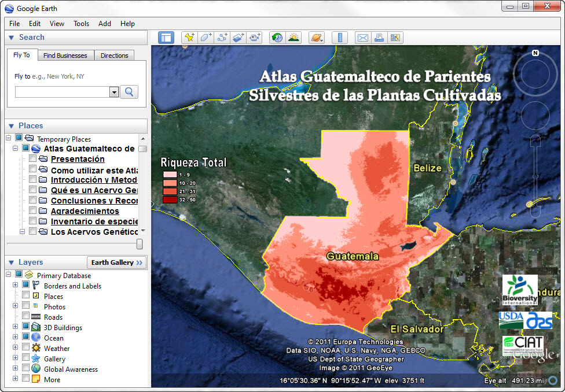Collapse the Places panel
The height and width of the screenshot is (392, 565).
[x=11, y=126]
